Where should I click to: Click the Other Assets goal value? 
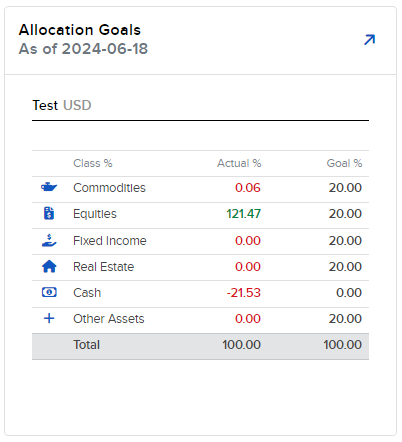pos(345,319)
